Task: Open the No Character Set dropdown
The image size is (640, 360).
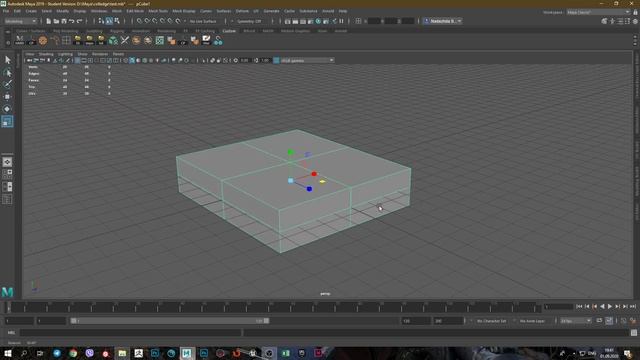Action: [493, 321]
